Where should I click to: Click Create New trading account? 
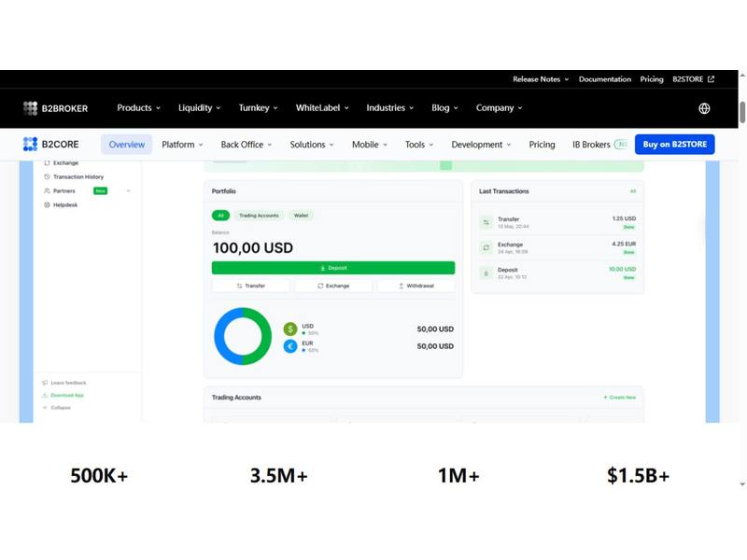pos(620,398)
